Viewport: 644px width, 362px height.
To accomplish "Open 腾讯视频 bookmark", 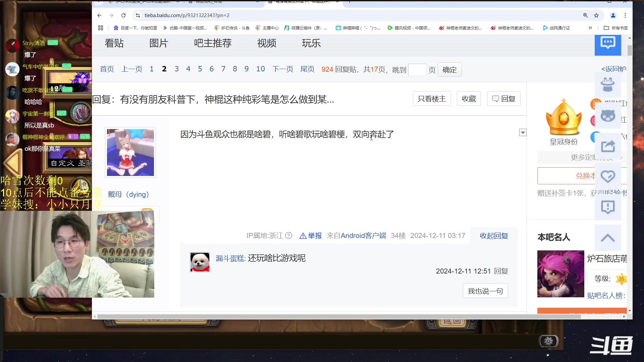I will point(409,28).
